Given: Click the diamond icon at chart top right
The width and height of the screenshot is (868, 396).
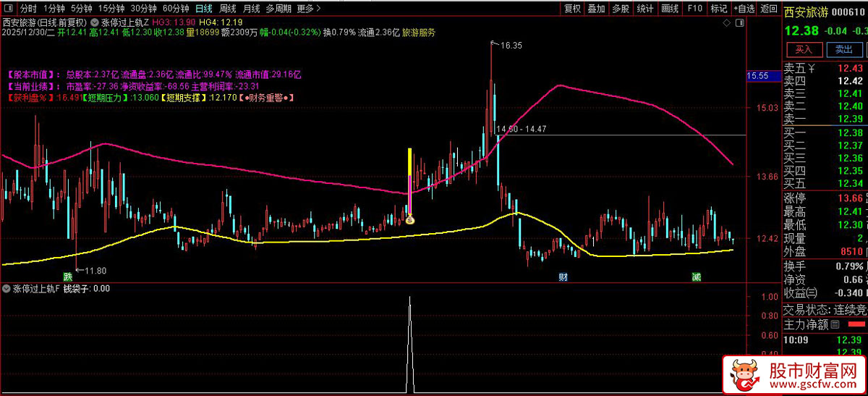Looking at the screenshot, I should [728, 23].
